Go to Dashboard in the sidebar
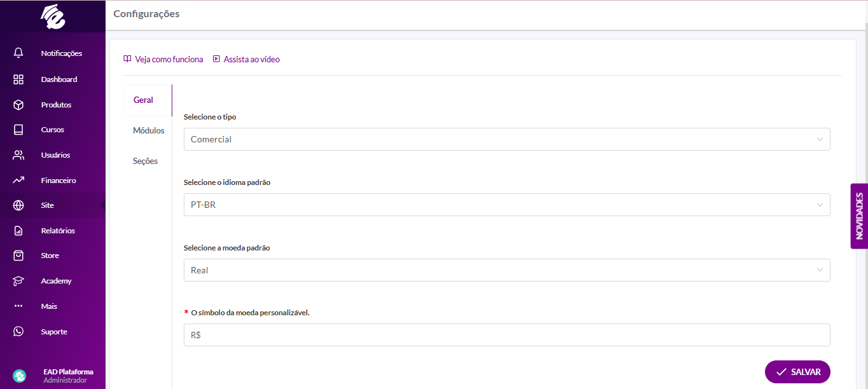Viewport: 868px width, 389px height. pyautogui.click(x=59, y=79)
